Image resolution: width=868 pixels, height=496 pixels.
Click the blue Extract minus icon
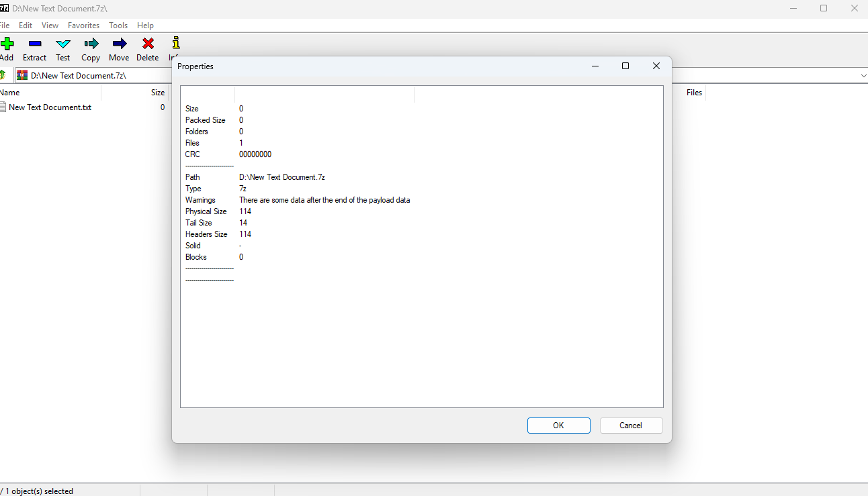(35, 44)
